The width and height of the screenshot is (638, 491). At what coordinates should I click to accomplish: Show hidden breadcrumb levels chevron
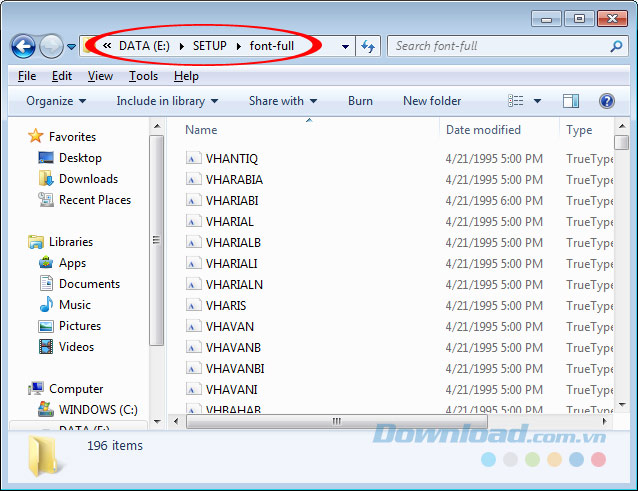107,46
